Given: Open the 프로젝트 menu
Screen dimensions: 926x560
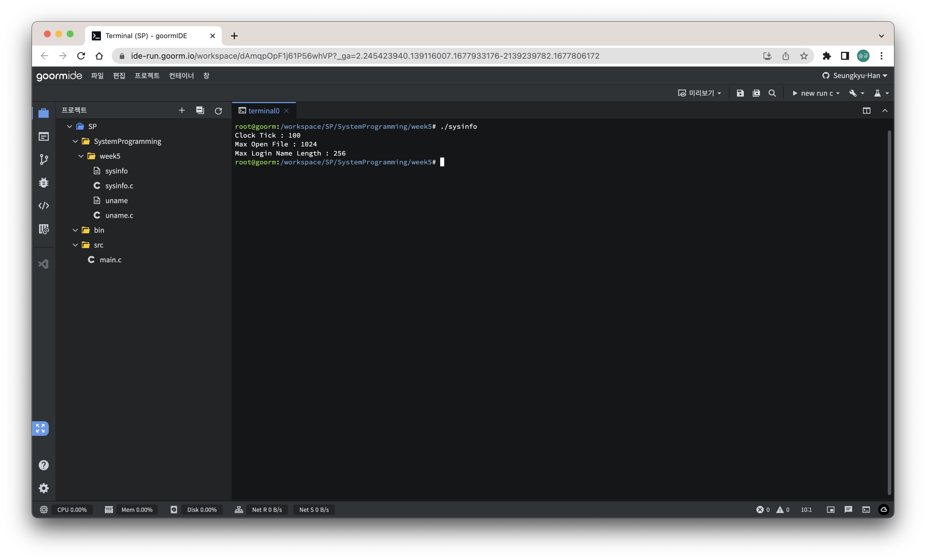Looking at the screenshot, I should pos(147,76).
